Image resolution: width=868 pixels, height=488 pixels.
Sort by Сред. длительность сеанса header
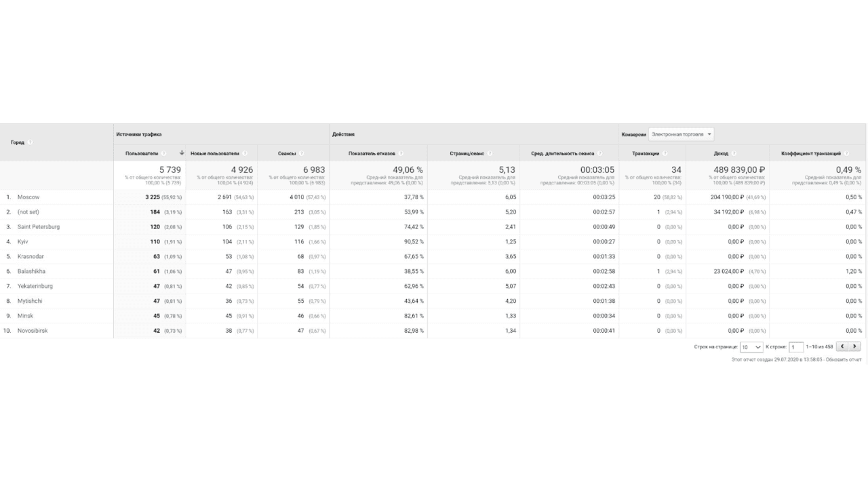point(562,153)
